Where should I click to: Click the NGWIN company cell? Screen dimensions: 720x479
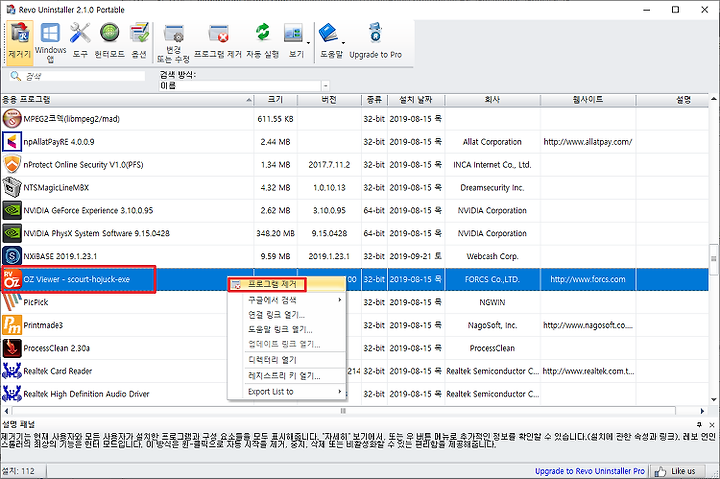pos(492,302)
